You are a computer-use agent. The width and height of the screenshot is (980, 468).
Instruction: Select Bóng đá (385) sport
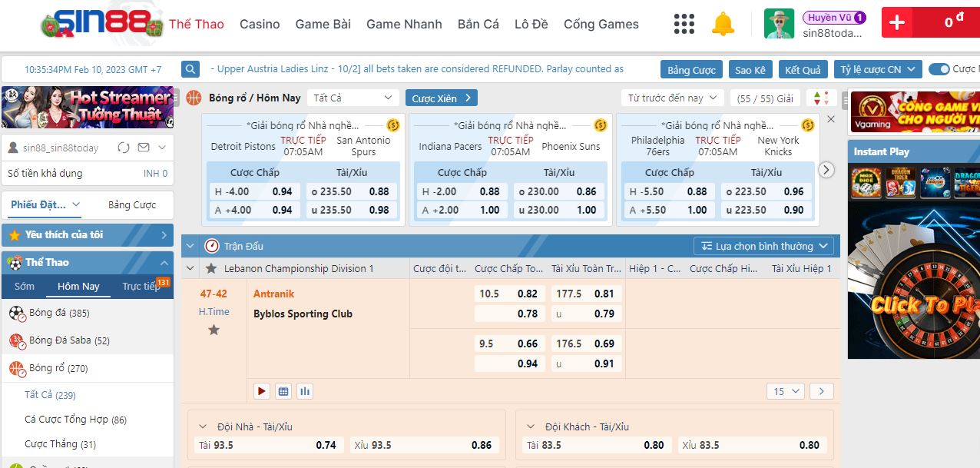click(x=88, y=313)
